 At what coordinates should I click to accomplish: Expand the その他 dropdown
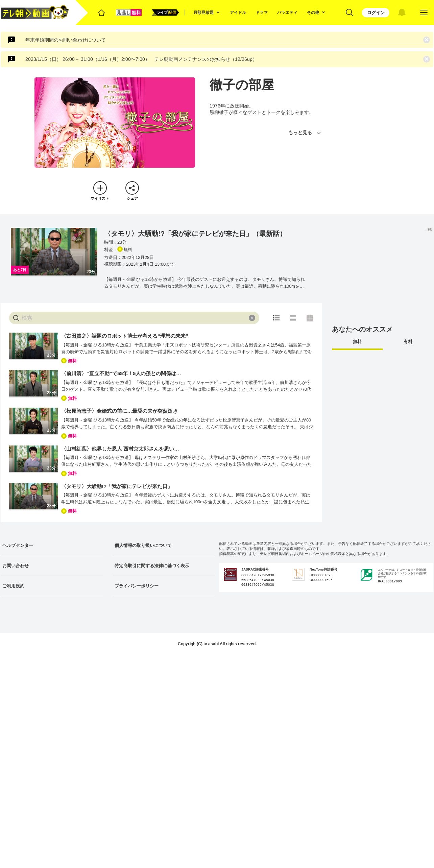click(x=316, y=13)
